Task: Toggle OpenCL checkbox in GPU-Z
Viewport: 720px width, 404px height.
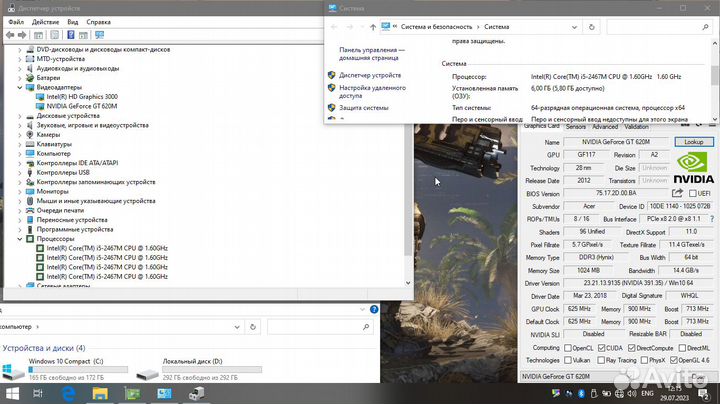Action: click(x=568, y=348)
